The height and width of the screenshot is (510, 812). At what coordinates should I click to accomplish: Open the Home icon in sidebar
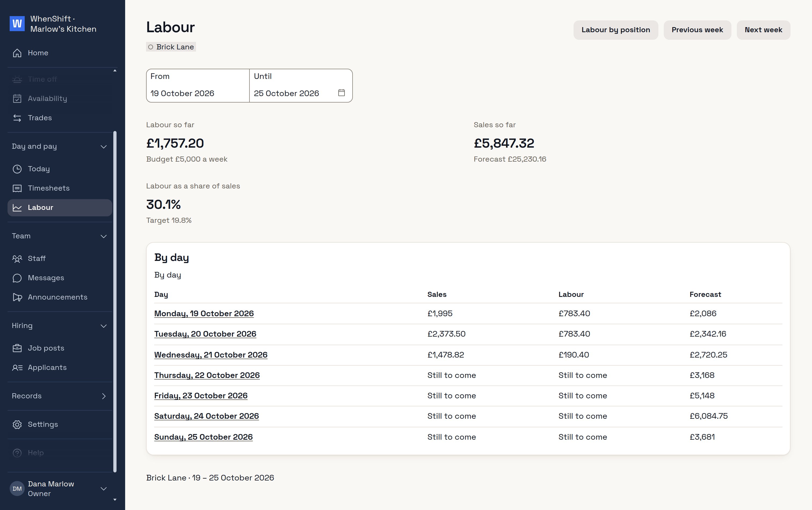coord(17,53)
